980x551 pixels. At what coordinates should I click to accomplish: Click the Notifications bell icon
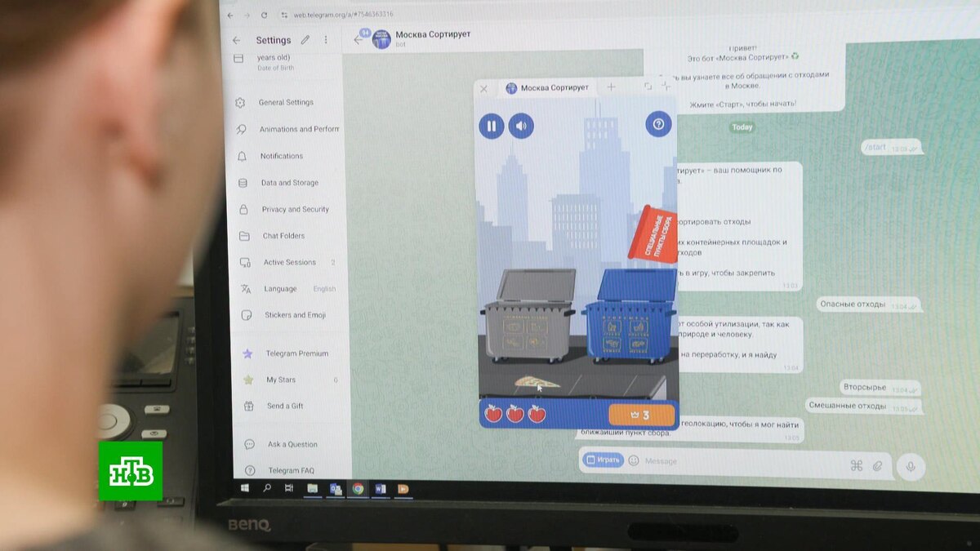[242, 156]
